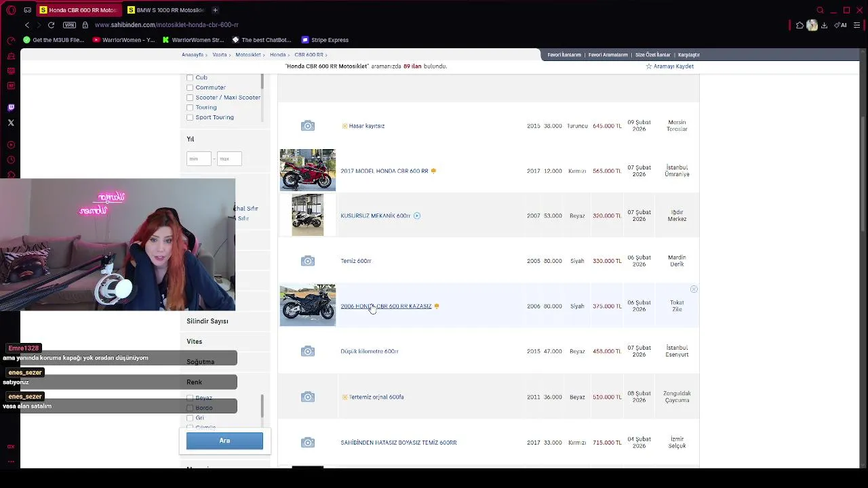
Task: Switch to the Honda CBR 600 RR tab
Action: click(x=78, y=10)
